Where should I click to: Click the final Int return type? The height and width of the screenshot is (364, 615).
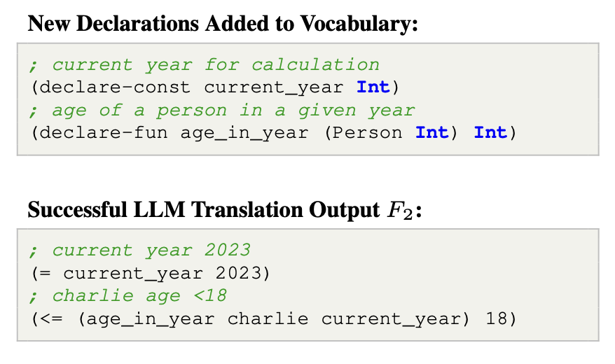click(491, 132)
